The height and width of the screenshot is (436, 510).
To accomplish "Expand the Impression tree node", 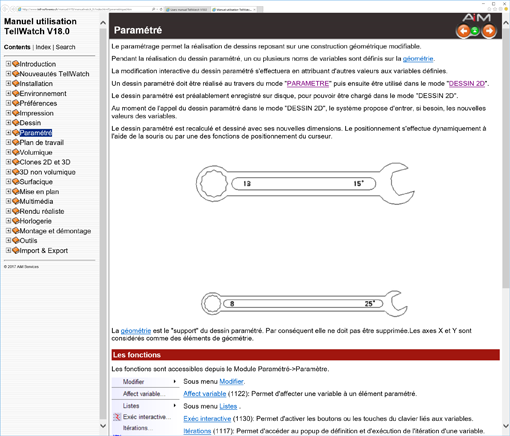I will pos(8,113).
